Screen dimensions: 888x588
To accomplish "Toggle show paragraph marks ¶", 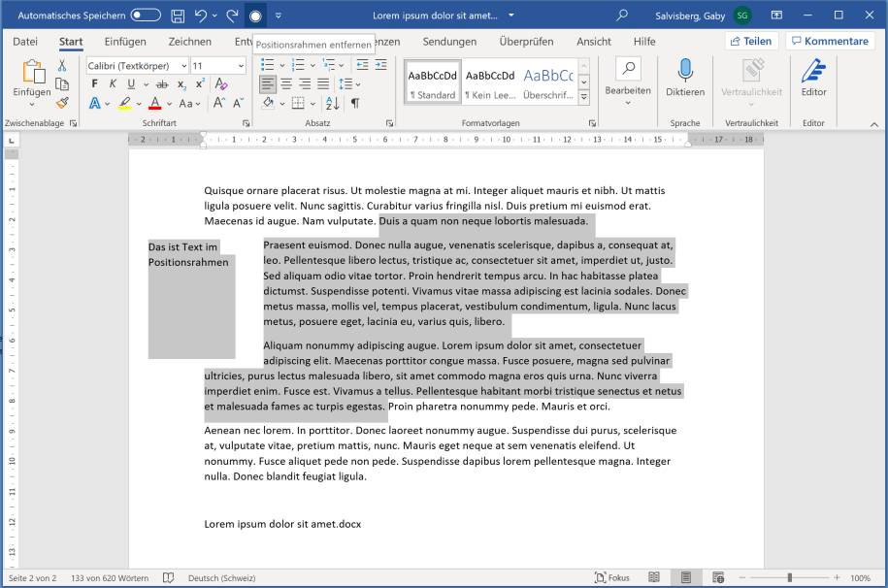I will pos(355,103).
